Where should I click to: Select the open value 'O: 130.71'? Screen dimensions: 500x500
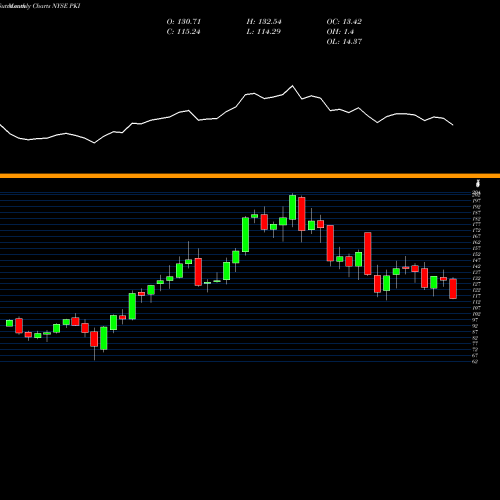[x=184, y=22]
